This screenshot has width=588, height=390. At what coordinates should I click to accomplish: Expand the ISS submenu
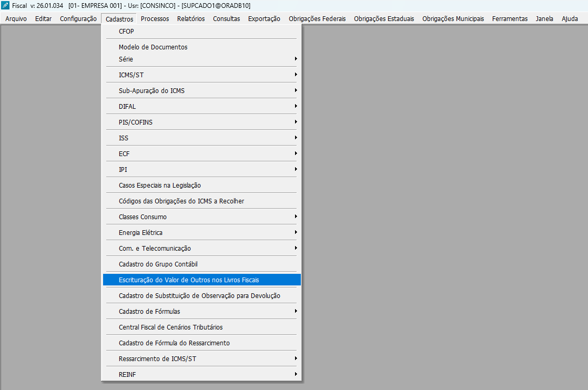point(202,138)
